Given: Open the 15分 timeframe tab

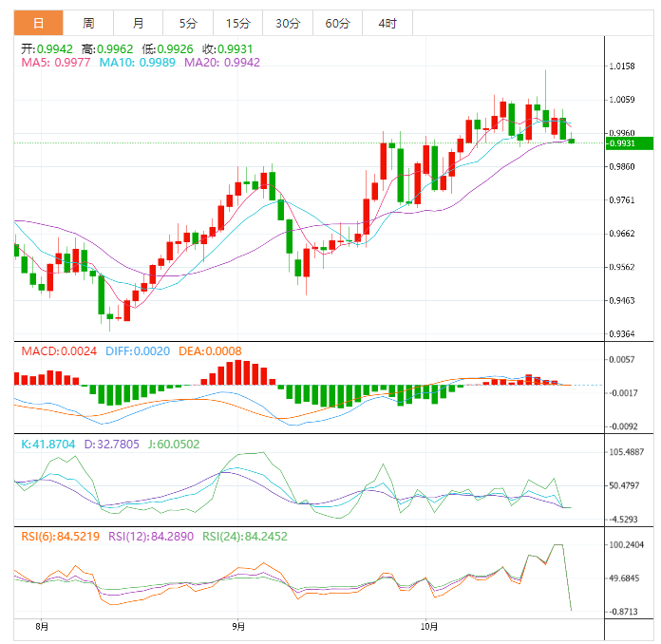Looking at the screenshot, I should 237,23.
